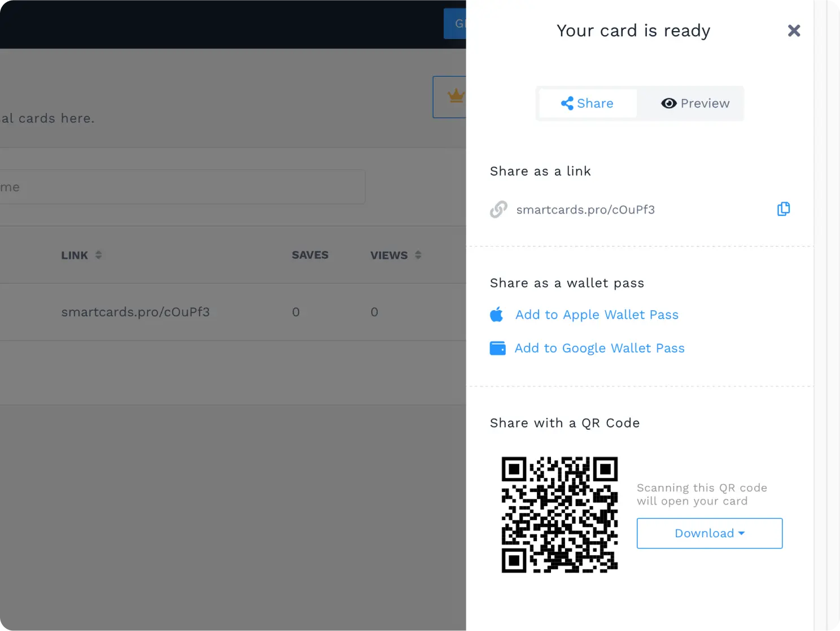Screen dimensions: 840x631
Task: Click the 'Share with a QR Code' heading
Action: (x=565, y=423)
